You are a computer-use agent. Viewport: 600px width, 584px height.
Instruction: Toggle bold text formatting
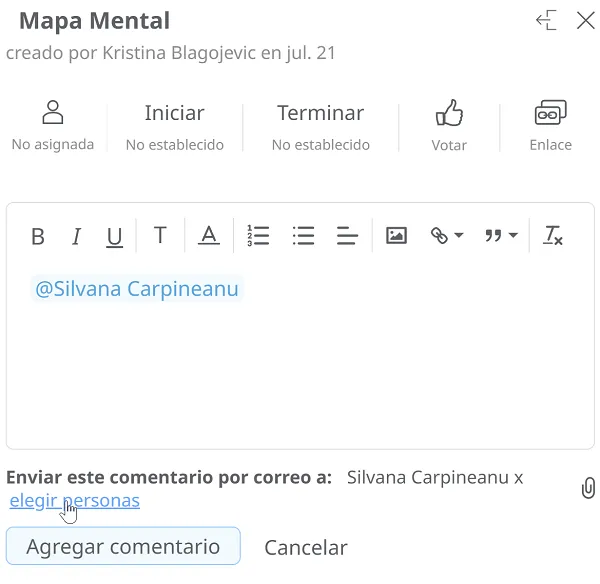pyautogui.click(x=38, y=236)
